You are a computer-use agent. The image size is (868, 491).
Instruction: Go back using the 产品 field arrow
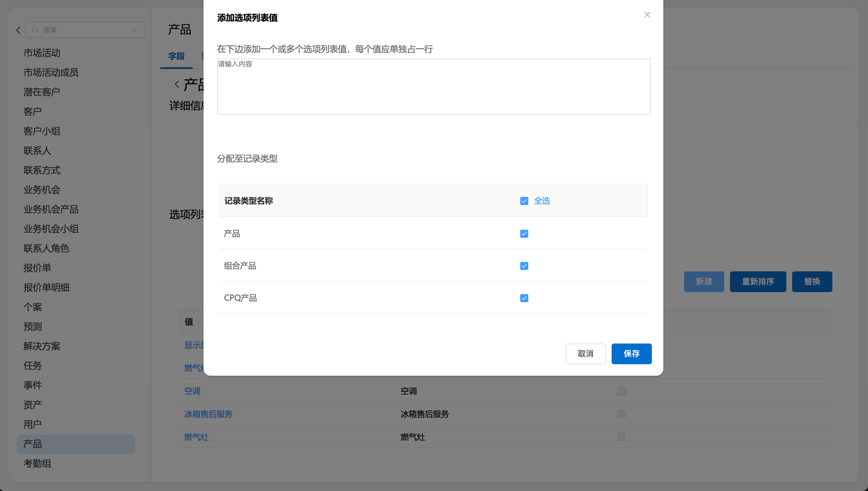pos(177,84)
